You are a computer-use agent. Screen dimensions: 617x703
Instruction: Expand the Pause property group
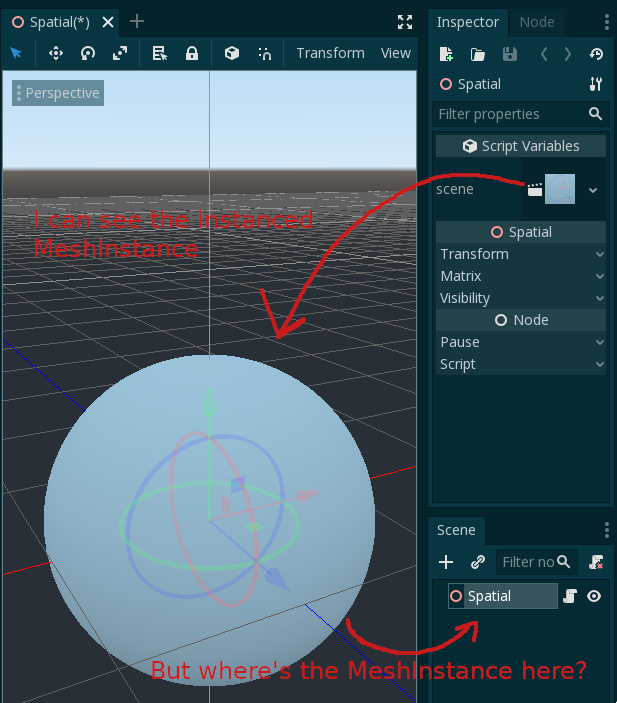[x=521, y=342]
